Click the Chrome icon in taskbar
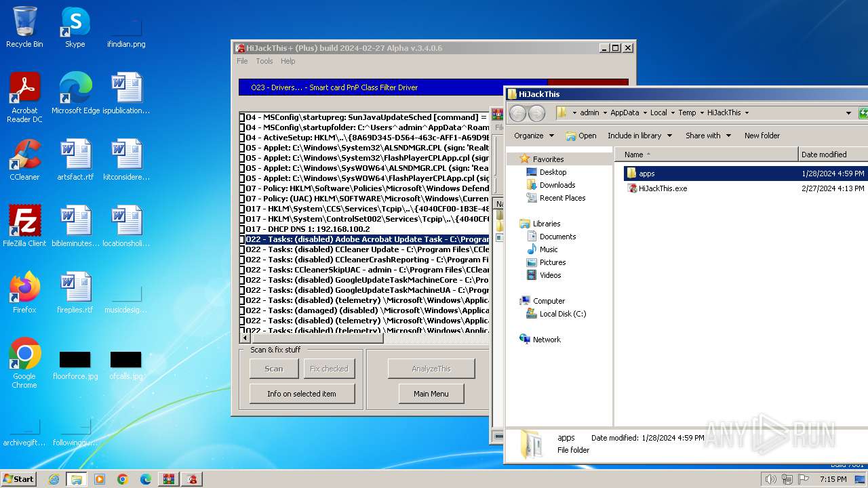 123,479
